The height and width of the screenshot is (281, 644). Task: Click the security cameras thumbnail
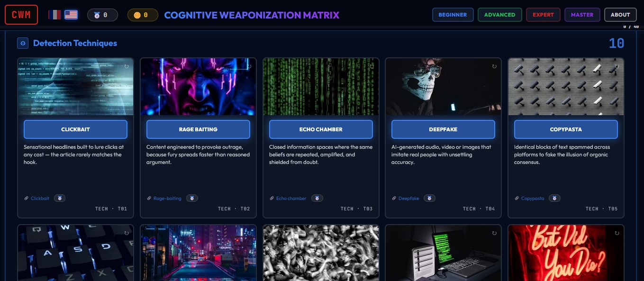[566, 87]
